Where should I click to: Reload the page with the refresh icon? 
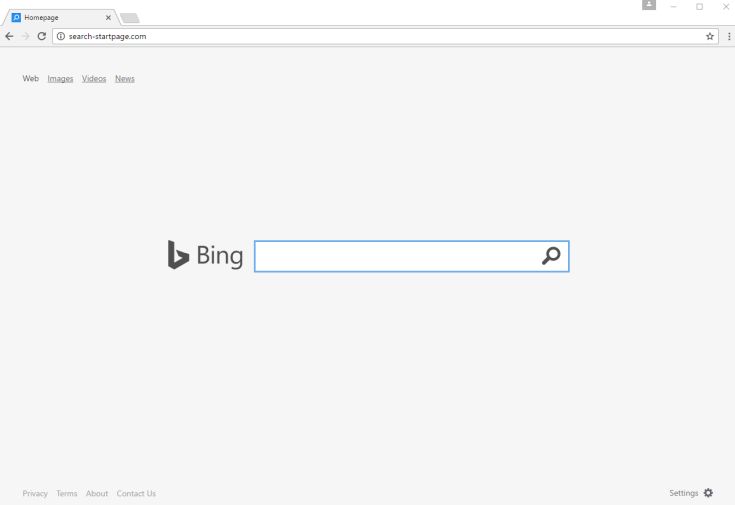(41, 36)
